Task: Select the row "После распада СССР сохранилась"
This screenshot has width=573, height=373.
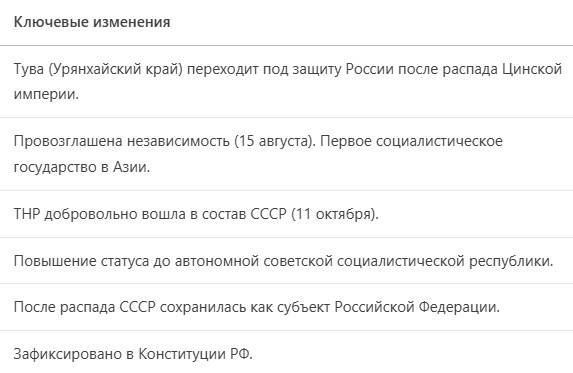Action: [x=286, y=307]
